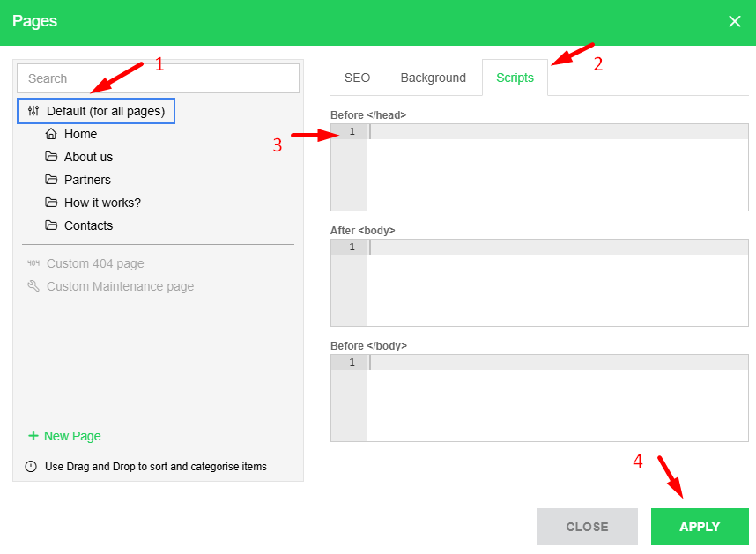
Task: Click the folder icon next to About us
Action: [51, 157]
